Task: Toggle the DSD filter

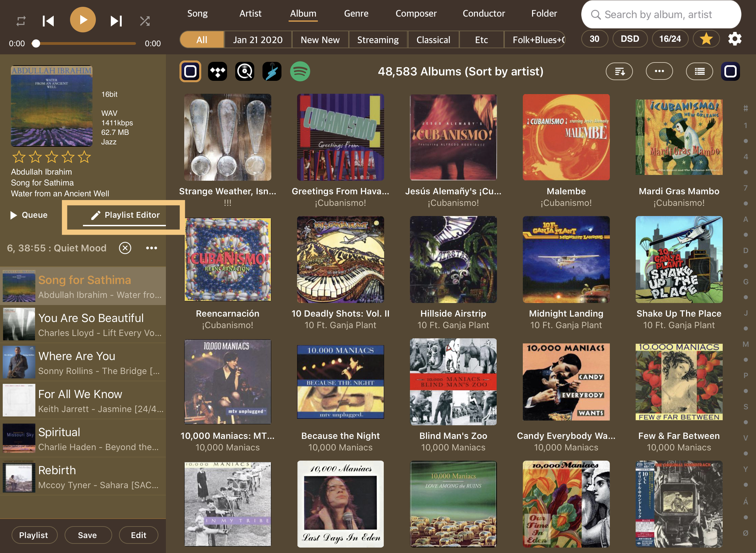Action: [630, 39]
